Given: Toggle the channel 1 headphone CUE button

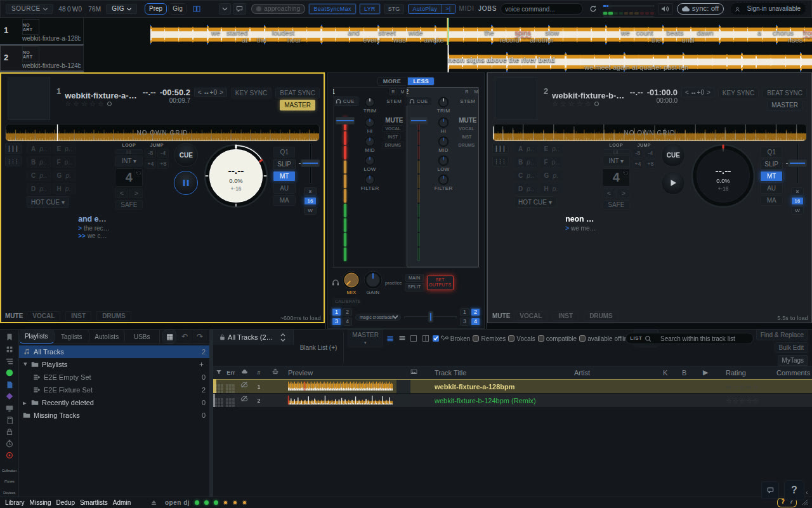Looking at the screenshot, I should (346, 101).
